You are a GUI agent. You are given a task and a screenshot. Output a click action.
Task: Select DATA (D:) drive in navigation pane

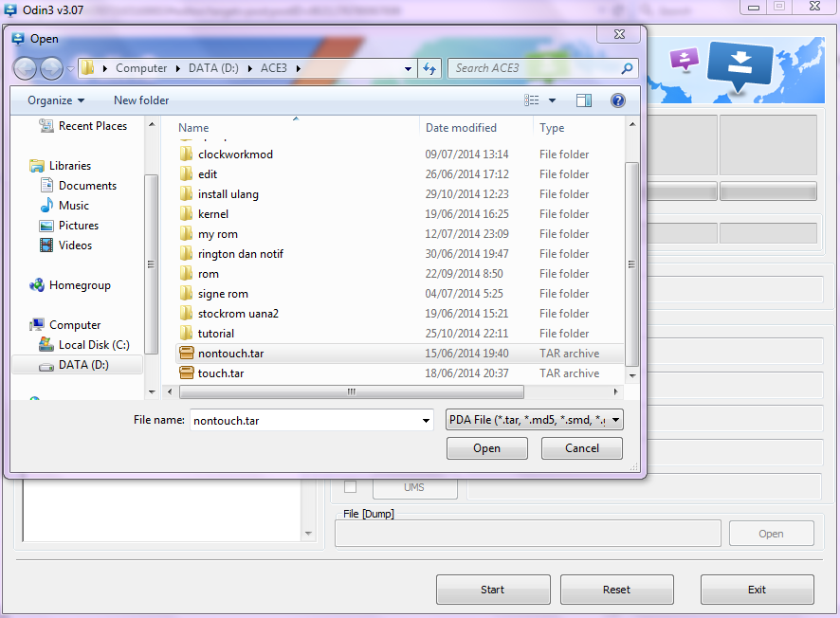point(78,365)
